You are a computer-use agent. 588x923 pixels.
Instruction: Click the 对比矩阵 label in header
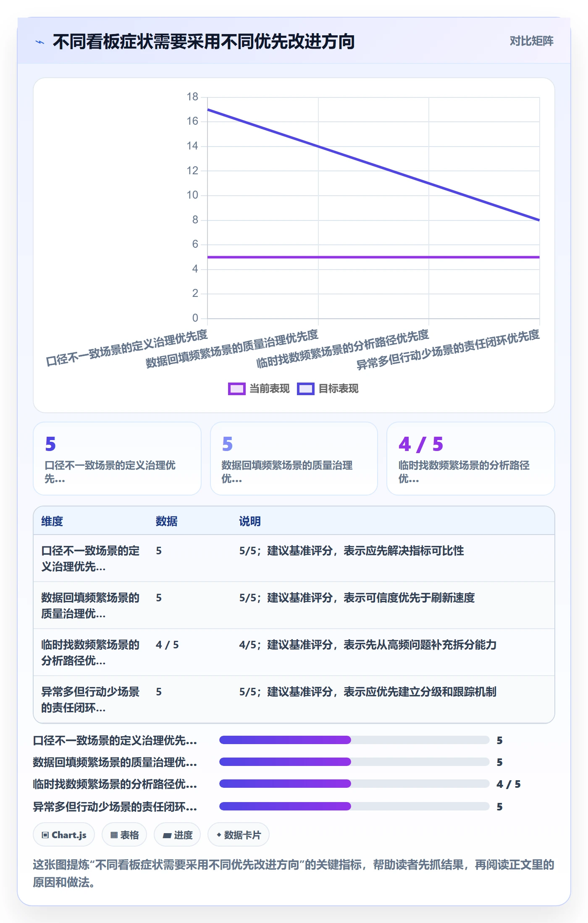click(x=531, y=41)
